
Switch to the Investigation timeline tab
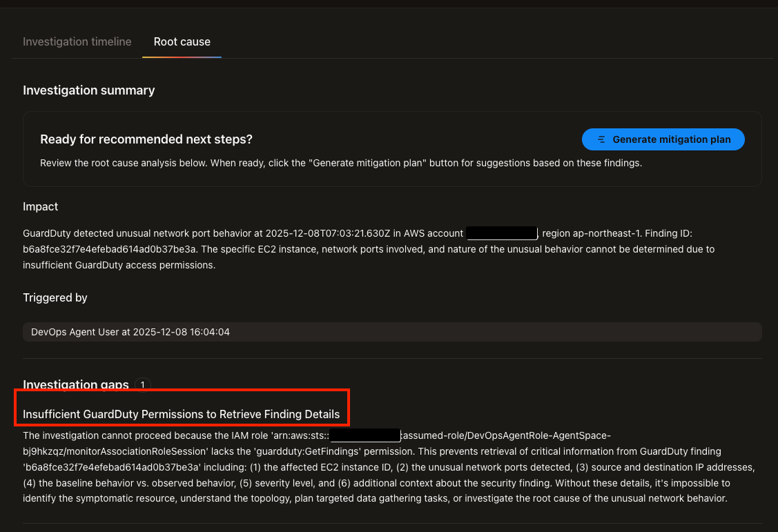pos(77,41)
